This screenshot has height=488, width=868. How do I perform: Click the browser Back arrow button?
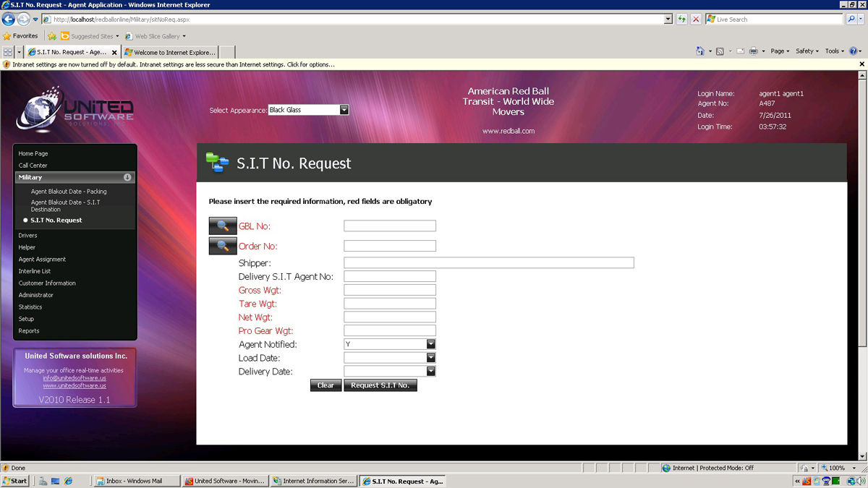coord(9,20)
